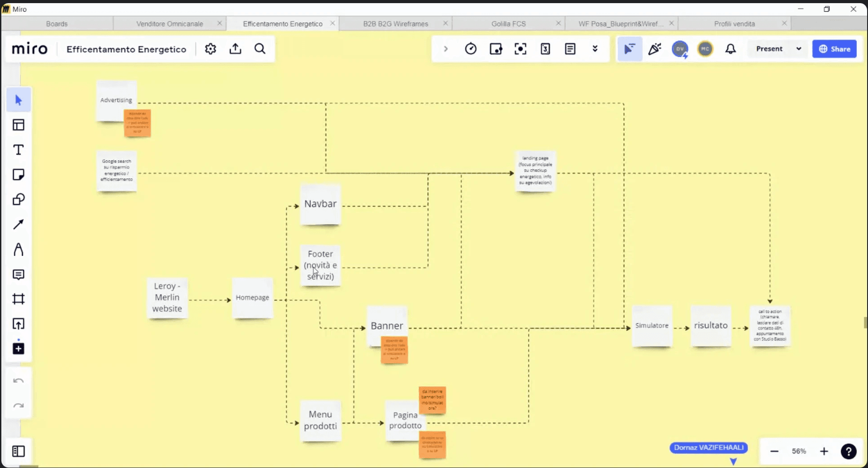This screenshot has width=868, height=468.
Task: Select the Pen drawing tool
Action: pos(18,249)
